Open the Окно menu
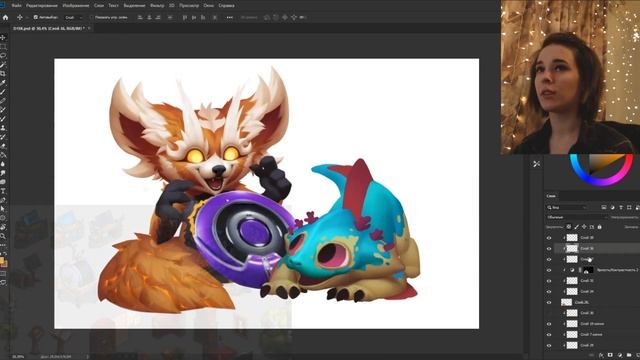 click(x=208, y=6)
